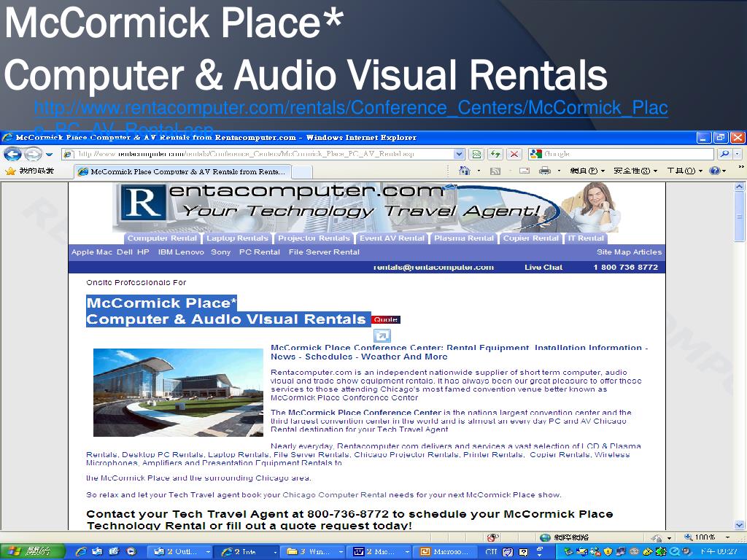The height and width of the screenshot is (560, 747).
Task: Click the page scrollbar up arrow
Action: pos(740,187)
